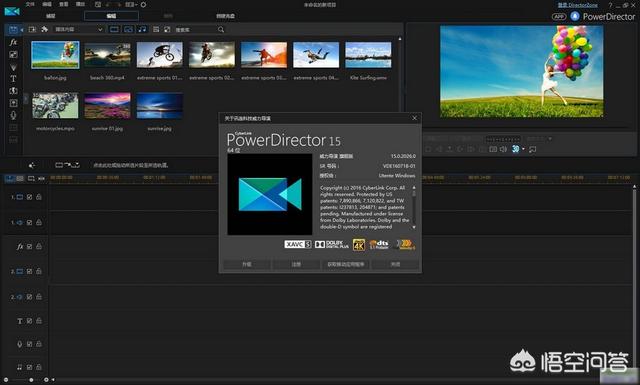Image resolution: width=640 pixels, height=385 pixels.
Task: Lock audio track 2 padlock icon
Action: point(39,296)
